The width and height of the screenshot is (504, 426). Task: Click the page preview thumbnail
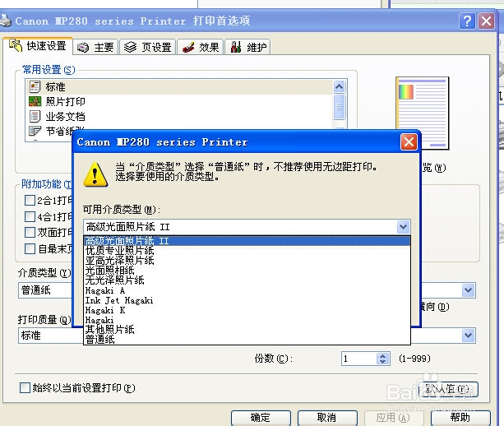[422, 113]
